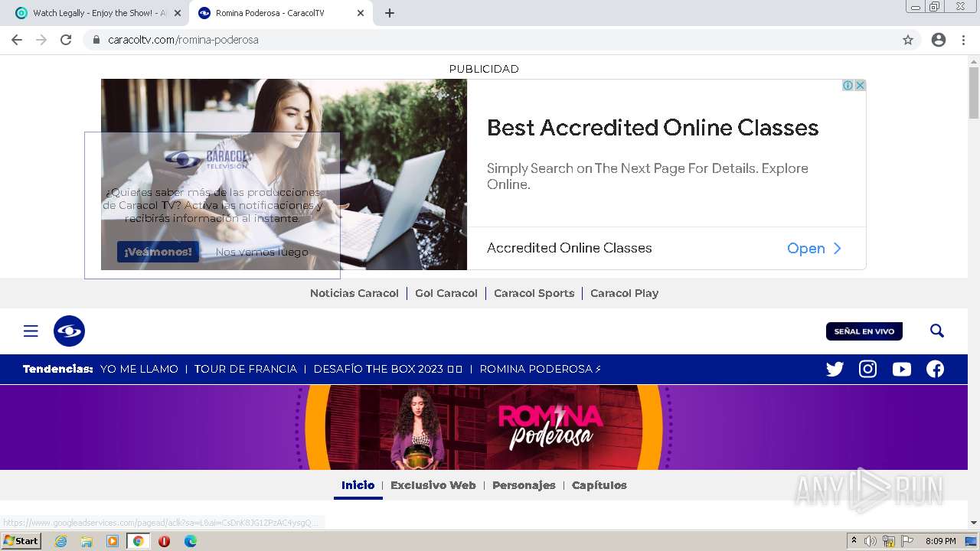Open Caracol Play link
Screen dimensions: 980x551
(624, 293)
